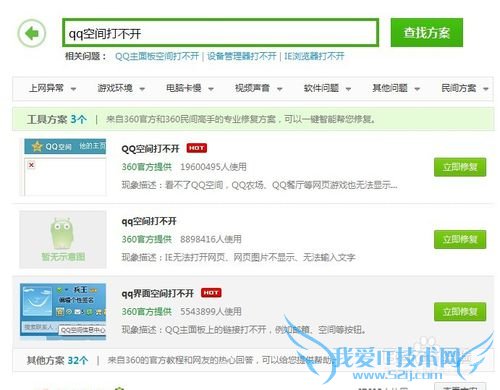Click the description 看不了QQ空间，QQ农场
Viewport: 500px width, 390px height.
click(259, 185)
